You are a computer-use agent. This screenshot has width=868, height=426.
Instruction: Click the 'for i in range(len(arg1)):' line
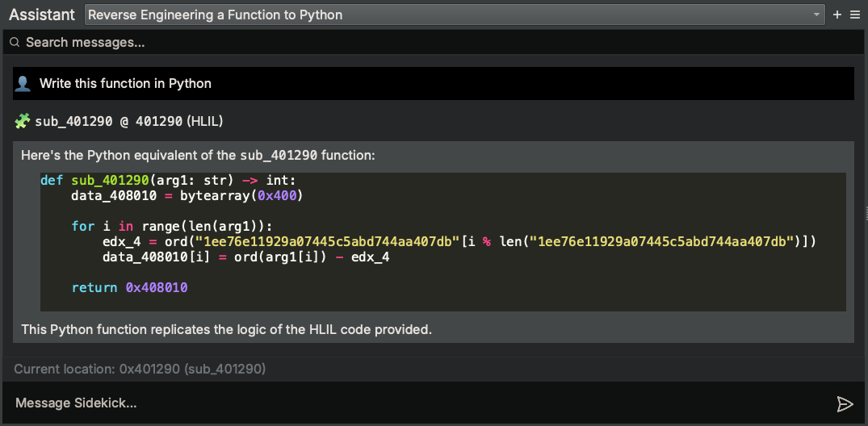coord(172,226)
